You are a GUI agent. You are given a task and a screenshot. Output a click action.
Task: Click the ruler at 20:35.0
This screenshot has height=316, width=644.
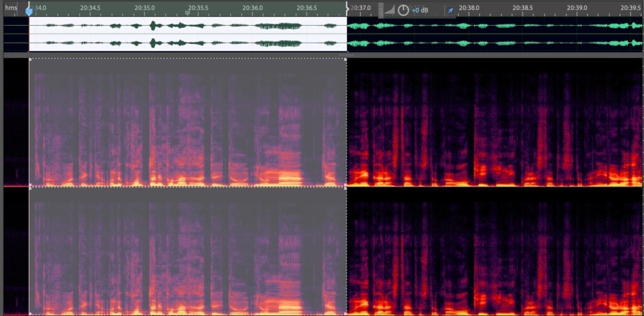[x=145, y=8]
